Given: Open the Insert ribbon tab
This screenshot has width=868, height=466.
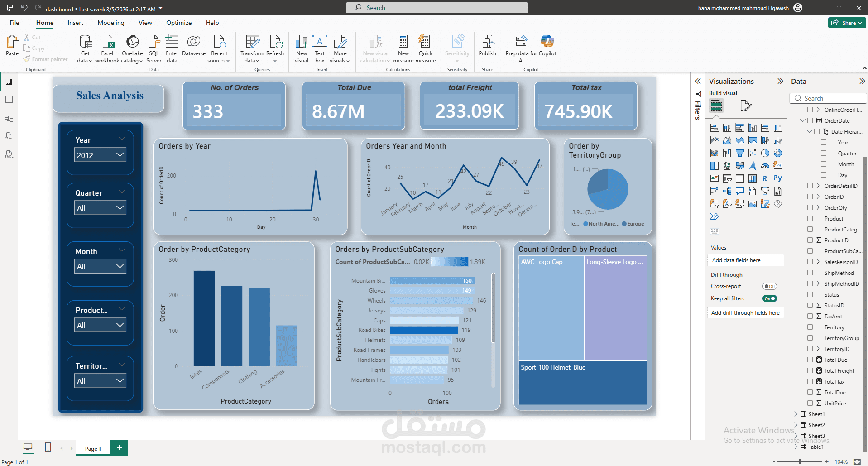Looking at the screenshot, I should (75, 23).
